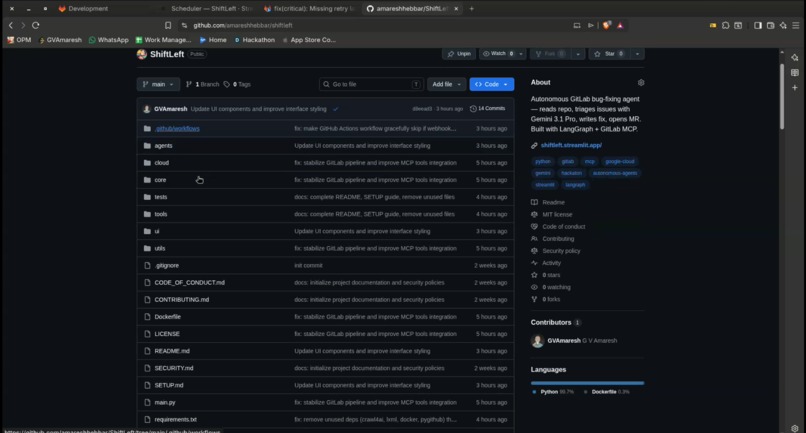This screenshot has width=806, height=433.
Task: Click the page vertical scrollbar
Action: click(782, 97)
